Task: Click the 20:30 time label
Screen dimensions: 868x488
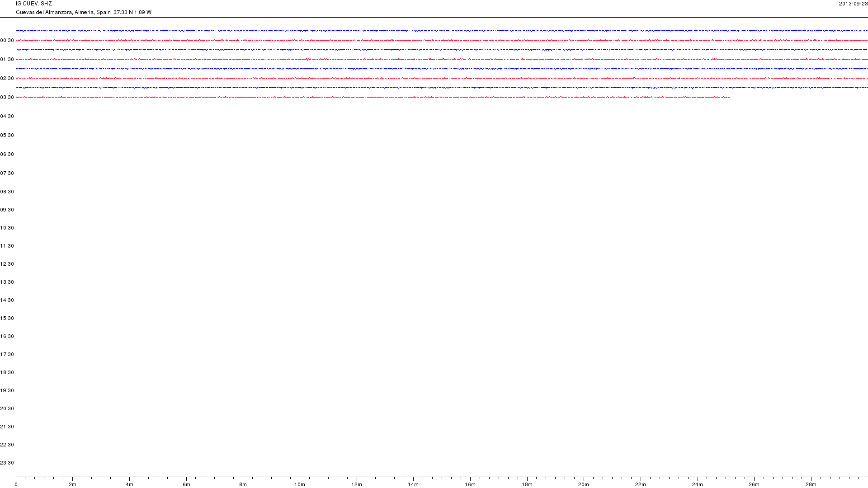Action: tap(7, 409)
